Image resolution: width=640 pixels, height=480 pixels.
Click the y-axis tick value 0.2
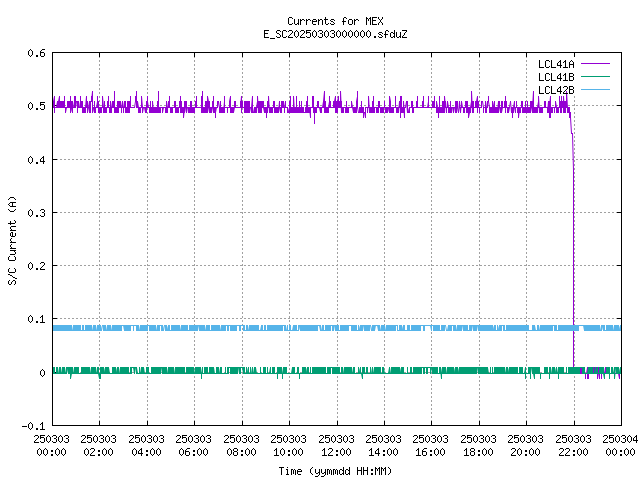pos(36,266)
